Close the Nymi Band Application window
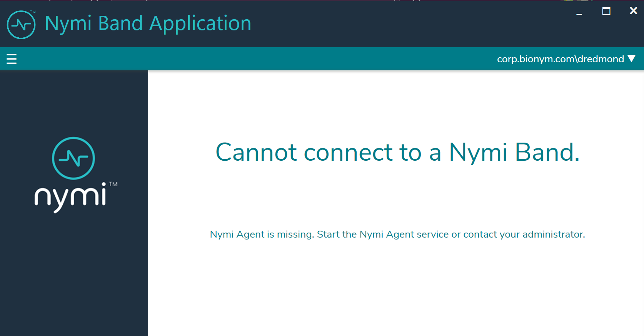Screen dimensions: 644x336 [633, 11]
